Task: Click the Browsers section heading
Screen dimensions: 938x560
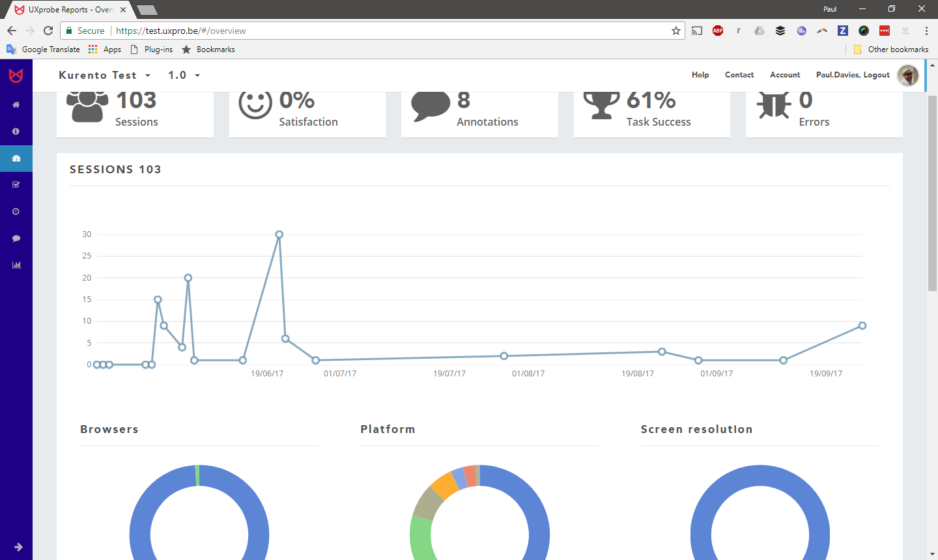Action: point(109,429)
